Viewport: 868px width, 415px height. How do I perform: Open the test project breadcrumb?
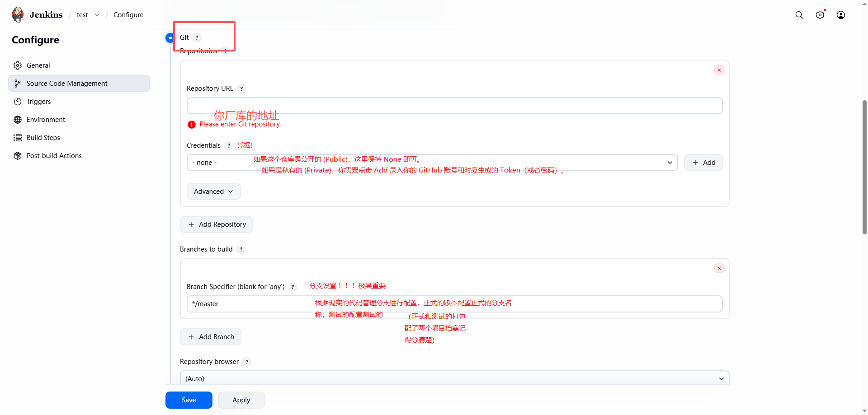pos(82,15)
